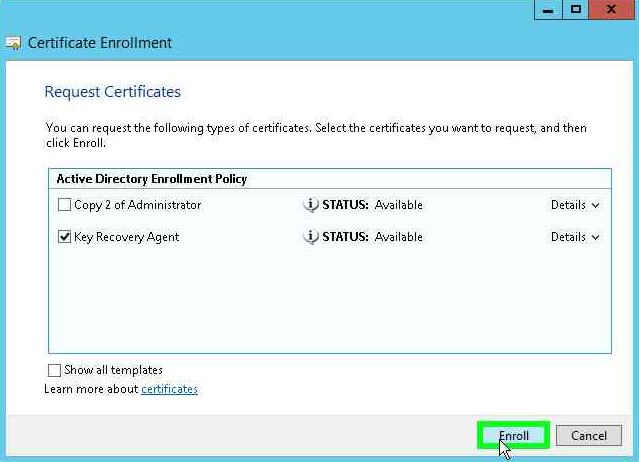Enable Show all templates checkbox
The height and width of the screenshot is (462, 639).
(x=54, y=370)
